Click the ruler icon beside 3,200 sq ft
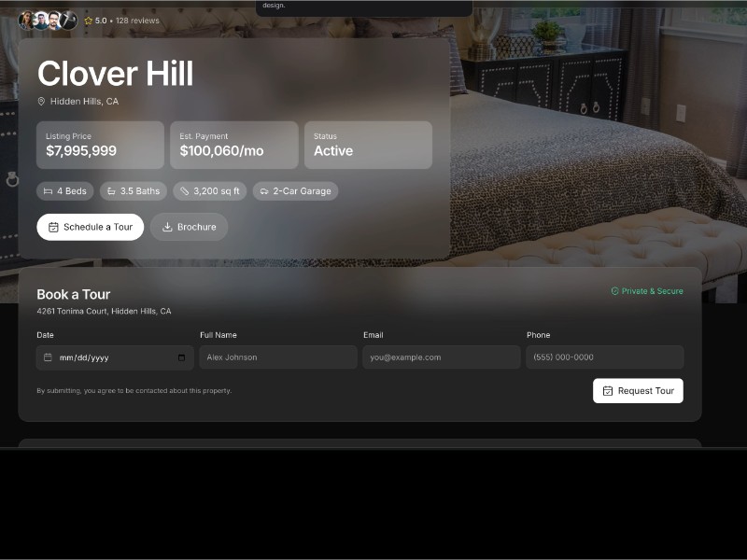 (x=185, y=190)
